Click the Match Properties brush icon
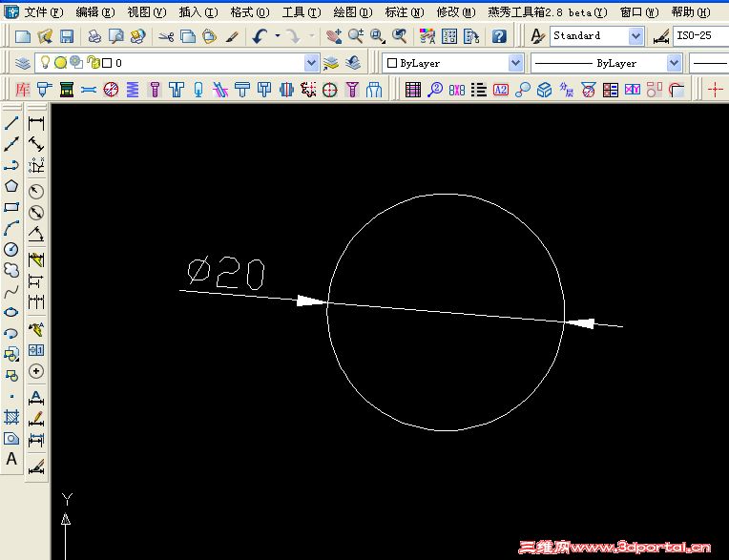The width and height of the screenshot is (729, 560). 232,36
